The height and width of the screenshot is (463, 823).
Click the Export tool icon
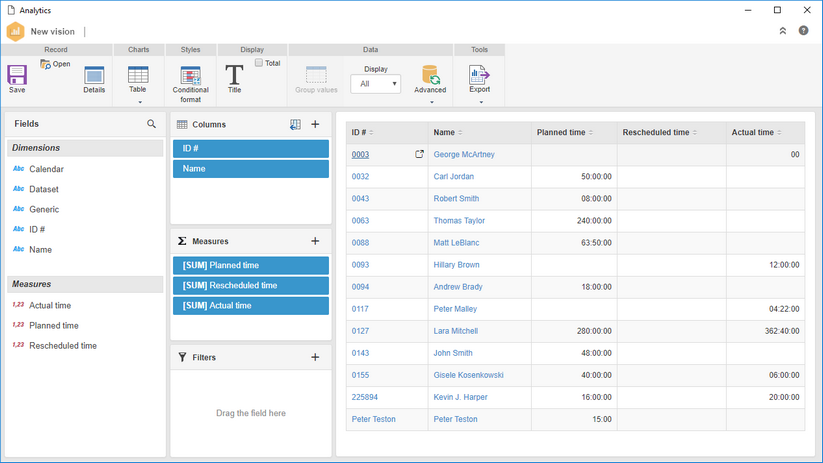coord(479,75)
